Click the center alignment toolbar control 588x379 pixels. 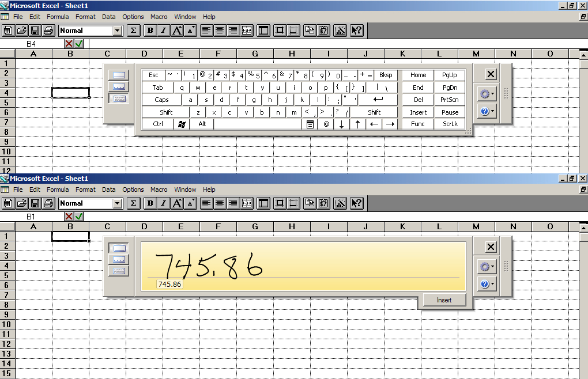219,30
